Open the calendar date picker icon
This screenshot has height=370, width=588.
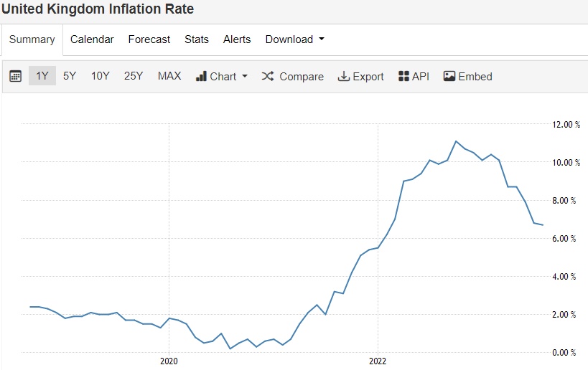pyautogui.click(x=15, y=76)
